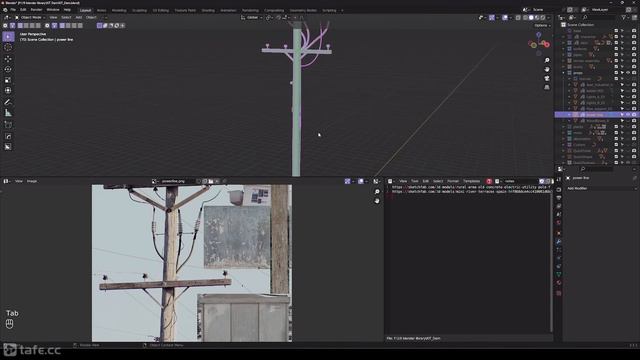Screen dimensions: 640x360
Task: Click the outliner search field
Action: tap(600, 18)
